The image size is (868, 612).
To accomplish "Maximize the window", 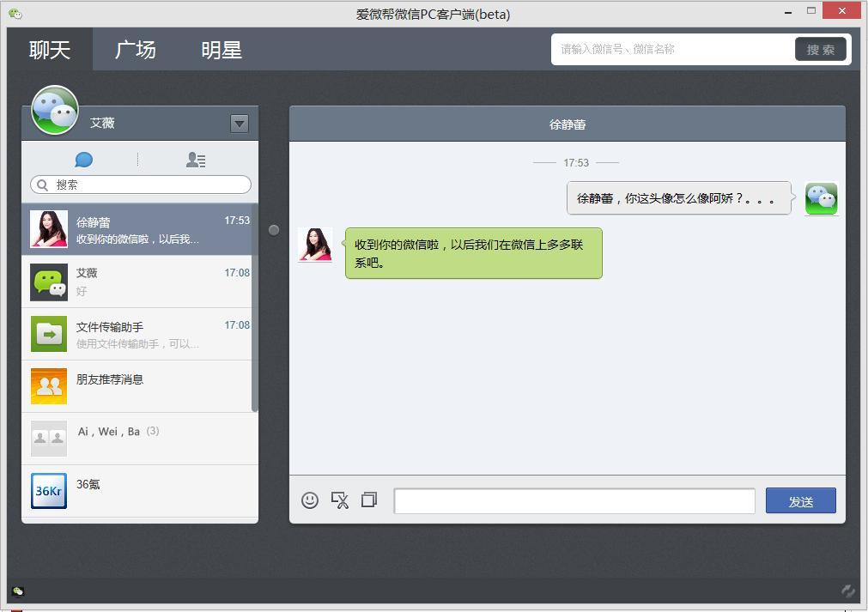I will pos(811,10).
